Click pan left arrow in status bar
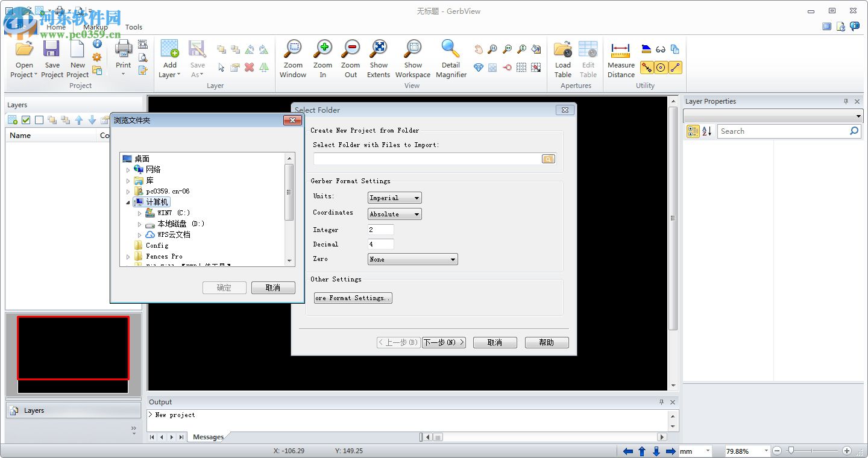868x458 pixels. tap(627, 451)
